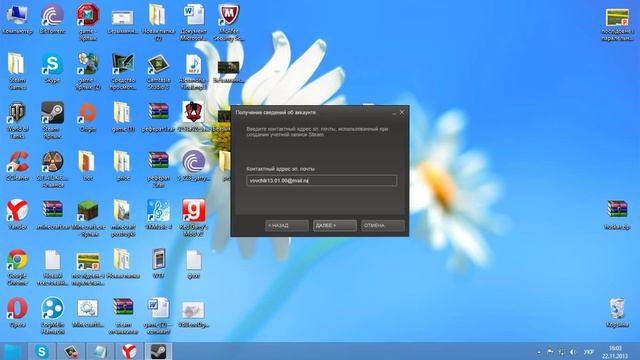Select the red octagon game shortcut
640x360 pixels.
pyautogui.click(x=88, y=22)
